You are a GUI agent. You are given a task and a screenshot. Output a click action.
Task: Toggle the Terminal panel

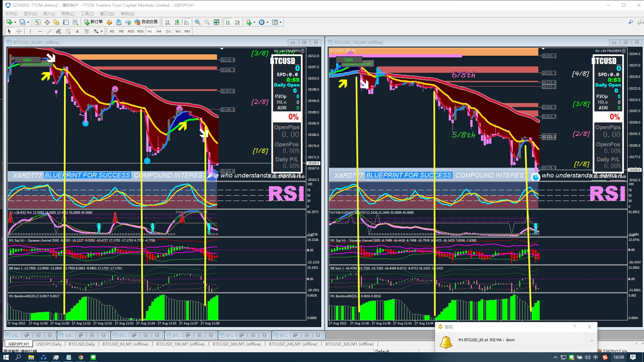(66, 22)
